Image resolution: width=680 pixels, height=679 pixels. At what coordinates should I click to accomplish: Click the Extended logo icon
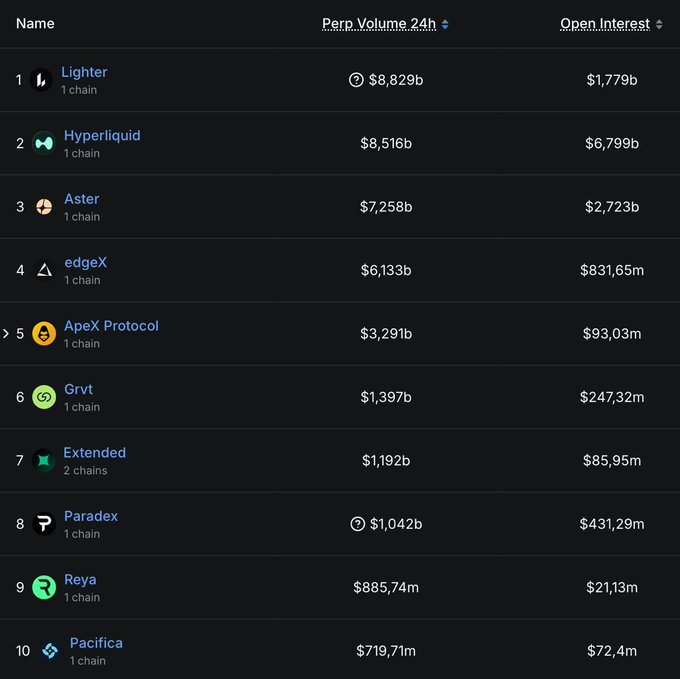pos(43,460)
